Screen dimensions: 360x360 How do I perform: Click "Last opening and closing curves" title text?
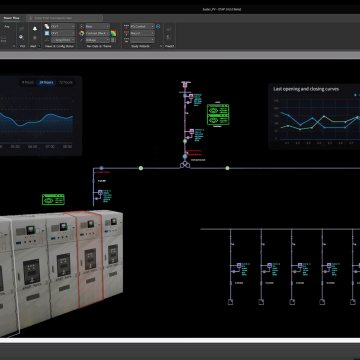[x=306, y=89]
